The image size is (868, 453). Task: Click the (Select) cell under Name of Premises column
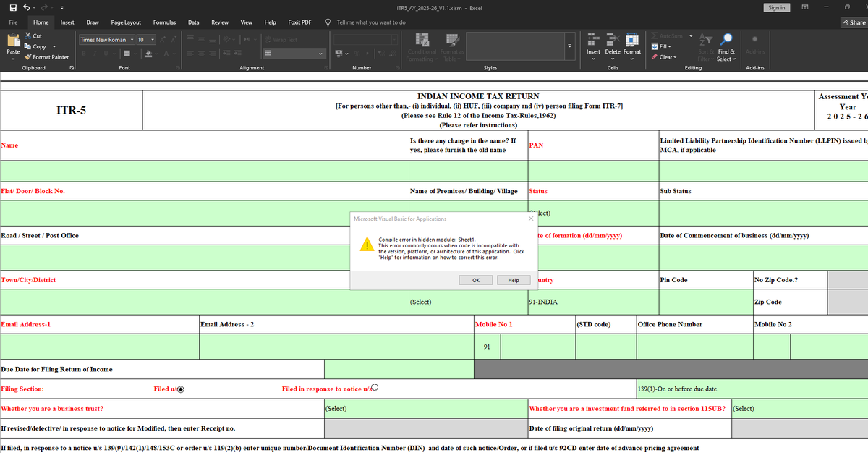coord(468,302)
